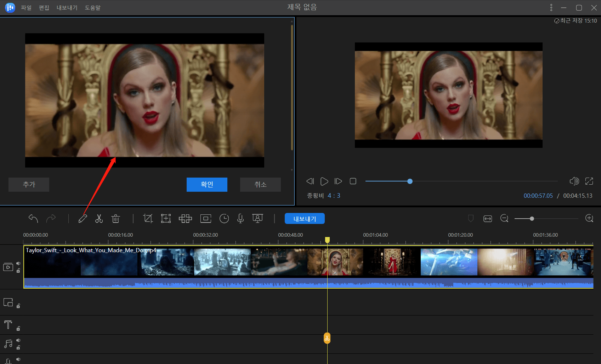Open the 파일 menu
The width and height of the screenshot is (601, 364).
tap(26, 7)
